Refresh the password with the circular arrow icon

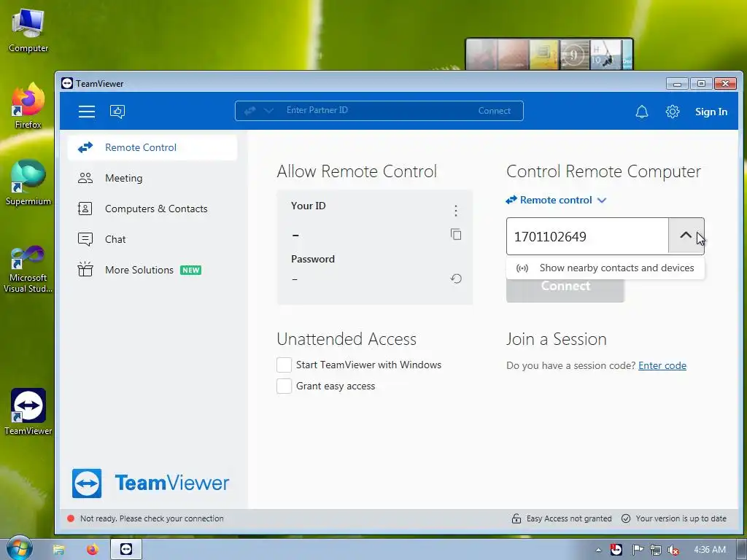coord(455,279)
